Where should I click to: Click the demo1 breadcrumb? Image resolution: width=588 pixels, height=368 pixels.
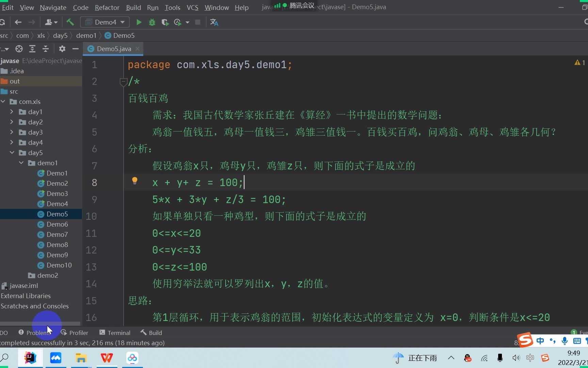click(x=86, y=35)
